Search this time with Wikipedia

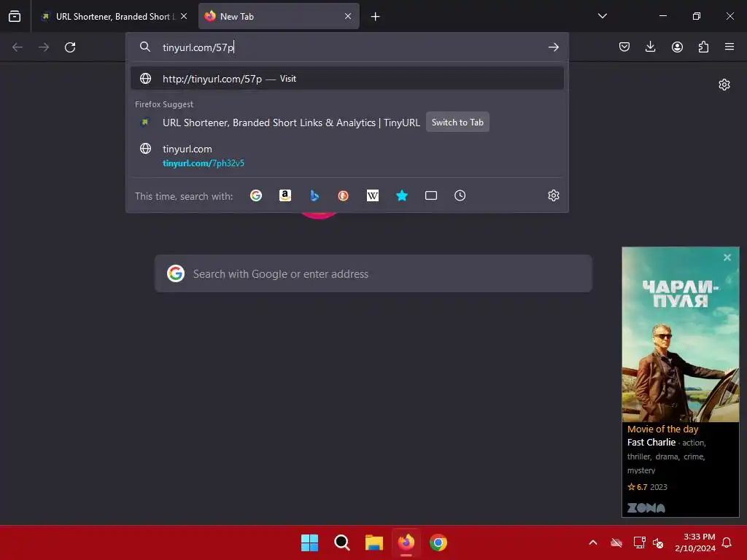click(x=373, y=195)
